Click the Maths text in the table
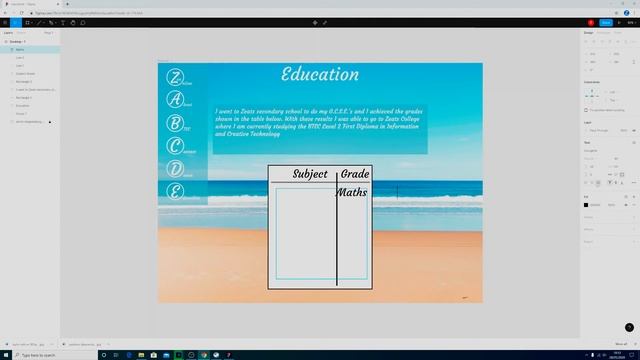640x360 pixels. [351, 192]
